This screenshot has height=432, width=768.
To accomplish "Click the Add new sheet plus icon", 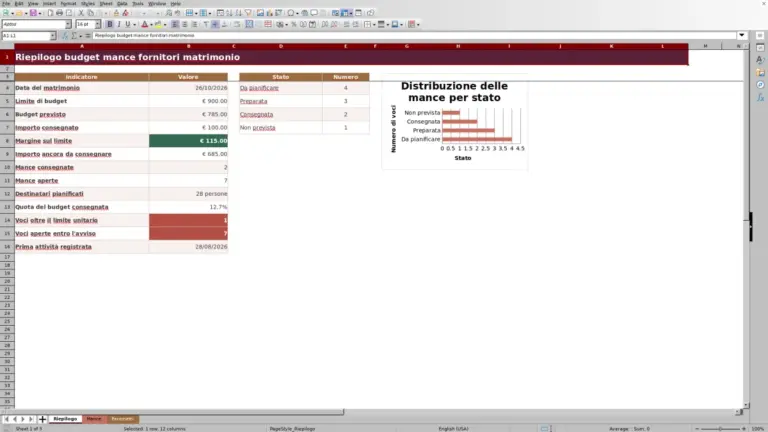I will 42,419.
